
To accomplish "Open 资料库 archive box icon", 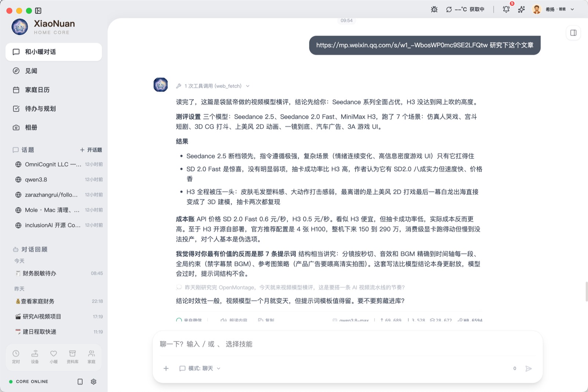I will click(72, 356).
